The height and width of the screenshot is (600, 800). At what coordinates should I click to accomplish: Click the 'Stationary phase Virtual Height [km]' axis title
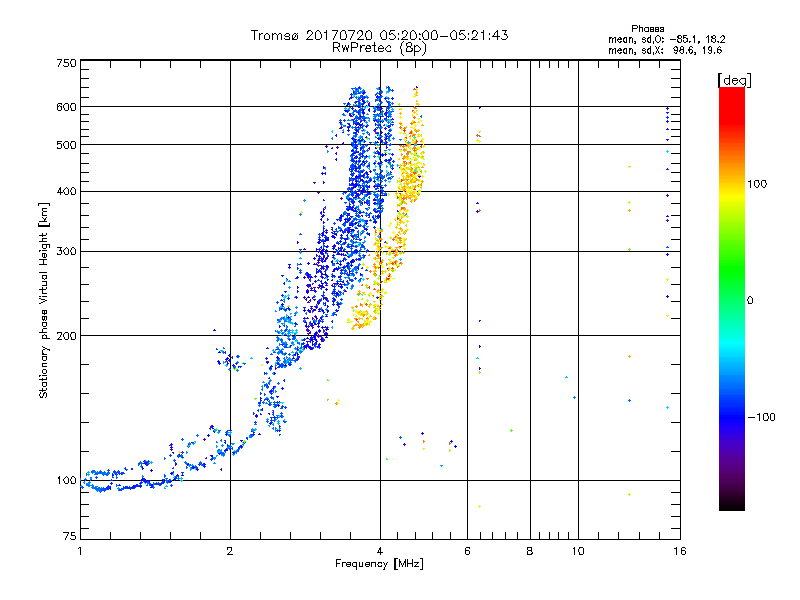coord(44,300)
